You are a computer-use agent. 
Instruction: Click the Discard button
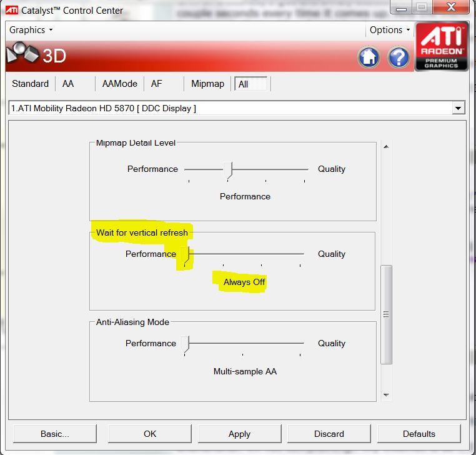(329, 433)
